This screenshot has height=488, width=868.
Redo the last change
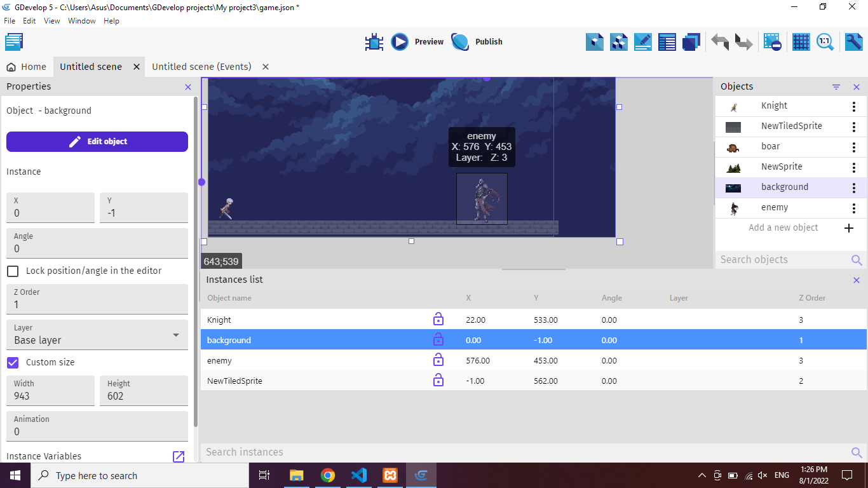point(744,42)
